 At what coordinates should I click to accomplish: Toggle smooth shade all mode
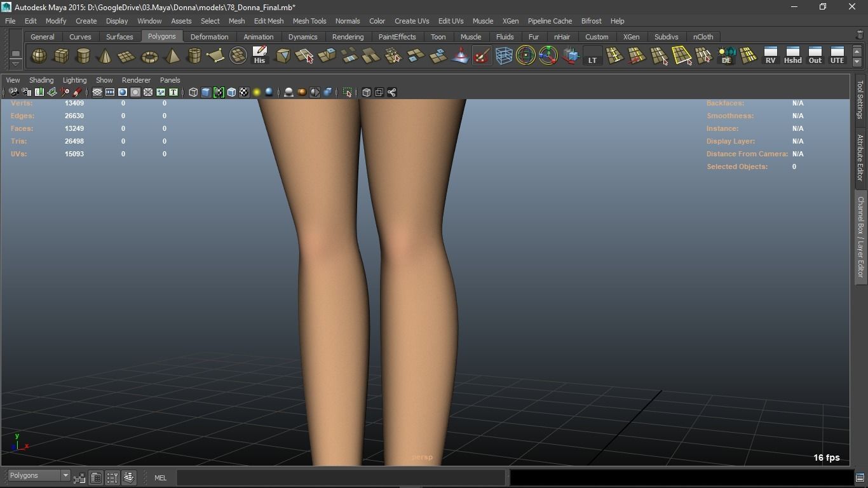[206, 93]
